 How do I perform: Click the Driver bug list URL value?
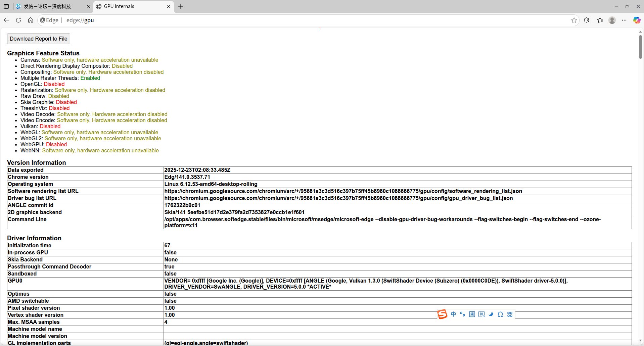click(x=338, y=198)
